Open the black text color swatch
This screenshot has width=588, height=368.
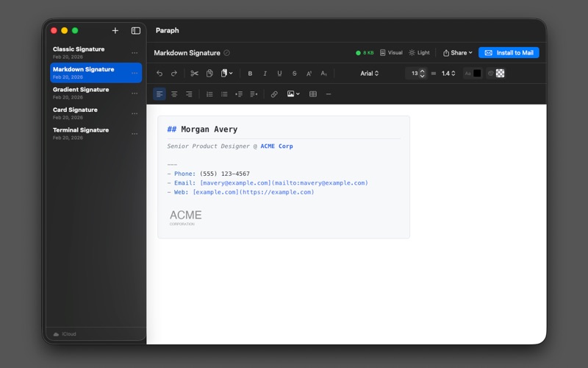tap(477, 74)
